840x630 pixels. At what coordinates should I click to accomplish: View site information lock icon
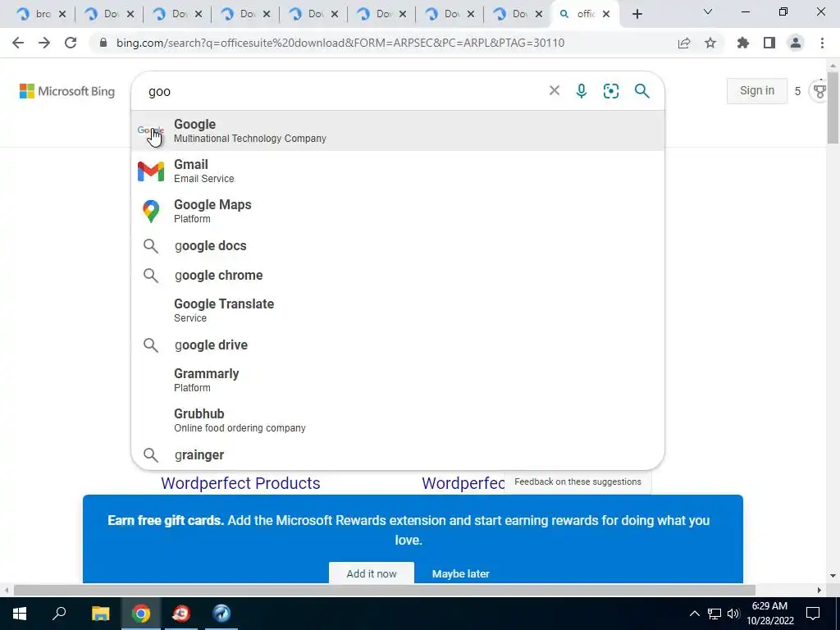pyautogui.click(x=103, y=43)
